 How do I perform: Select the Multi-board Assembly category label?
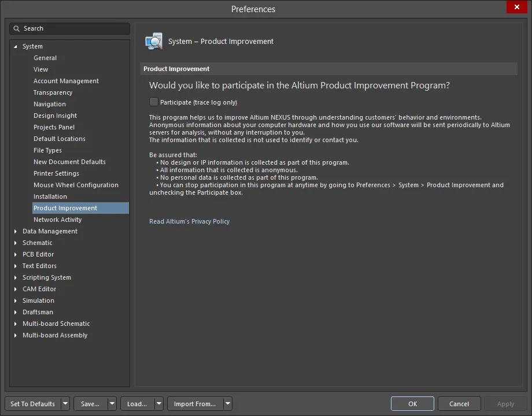coord(55,335)
